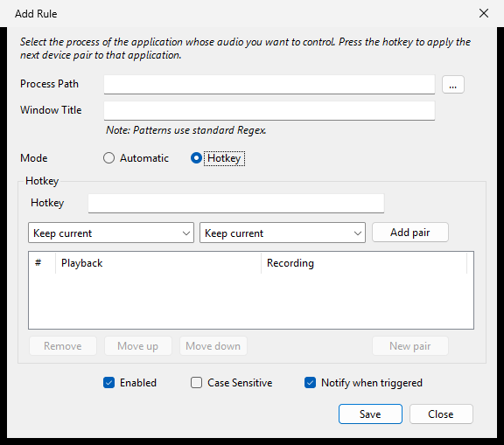Click the Add pair button

point(410,233)
